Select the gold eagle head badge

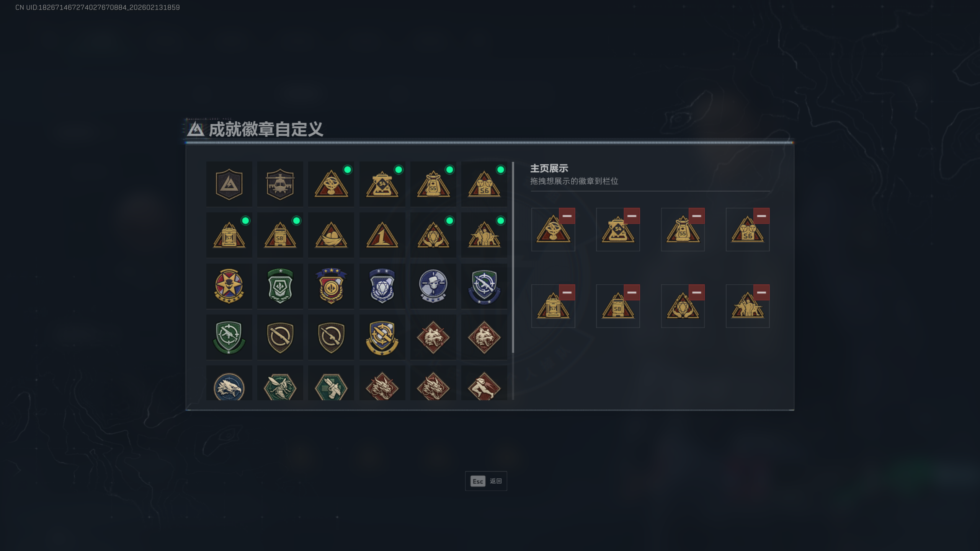(229, 384)
